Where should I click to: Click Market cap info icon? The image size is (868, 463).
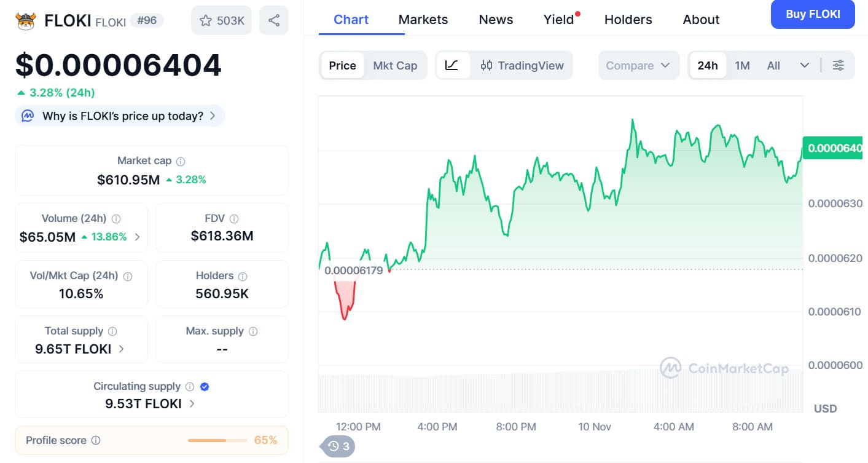(x=181, y=161)
